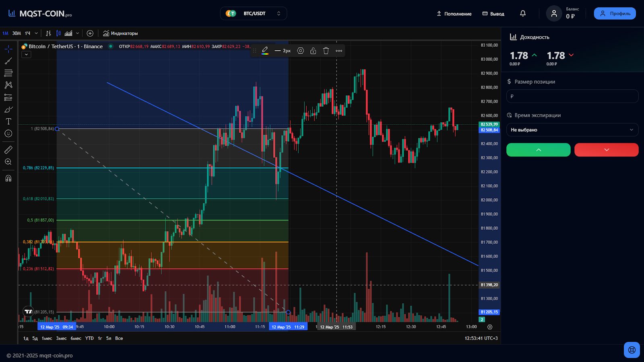644x362 pixels.
Task: Click the Fibonacci upper anchor point at 82 508,84
Action: (x=57, y=129)
